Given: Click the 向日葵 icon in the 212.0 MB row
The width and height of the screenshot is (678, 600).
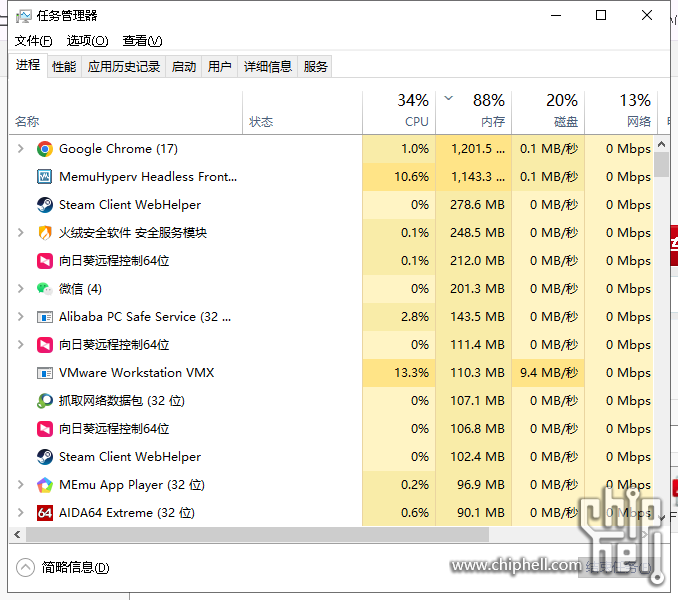Looking at the screenshot, I should (45, 261).
